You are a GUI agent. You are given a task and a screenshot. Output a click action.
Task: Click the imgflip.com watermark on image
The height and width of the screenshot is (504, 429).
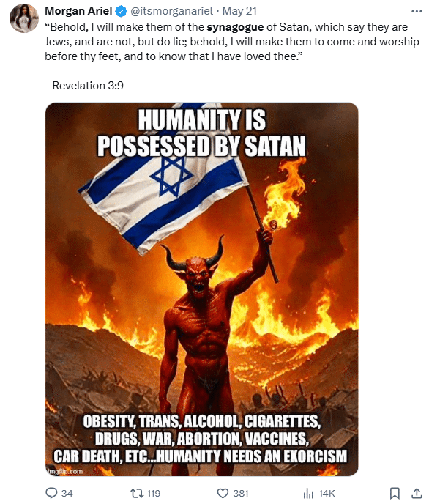(x=65, y=471)
